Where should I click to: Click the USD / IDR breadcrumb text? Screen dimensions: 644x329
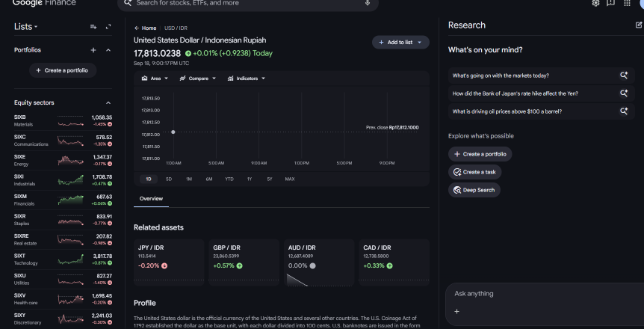coord(176,28)
